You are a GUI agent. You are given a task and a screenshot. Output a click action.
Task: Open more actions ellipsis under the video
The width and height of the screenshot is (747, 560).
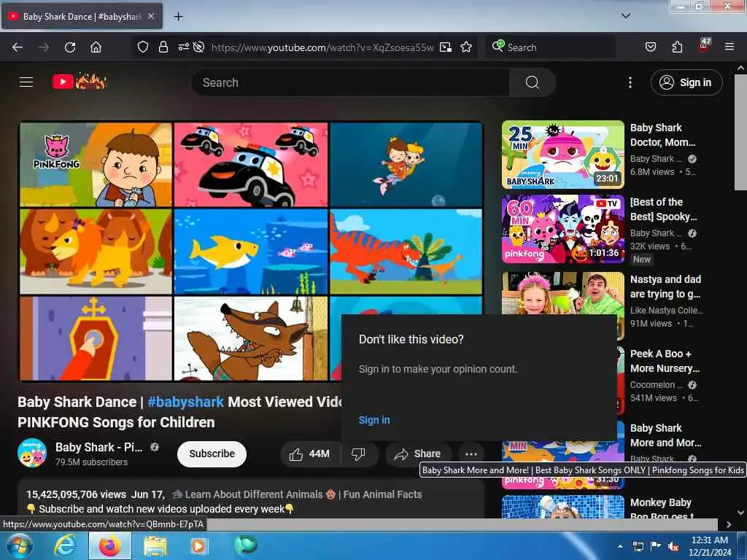point(471,454)
